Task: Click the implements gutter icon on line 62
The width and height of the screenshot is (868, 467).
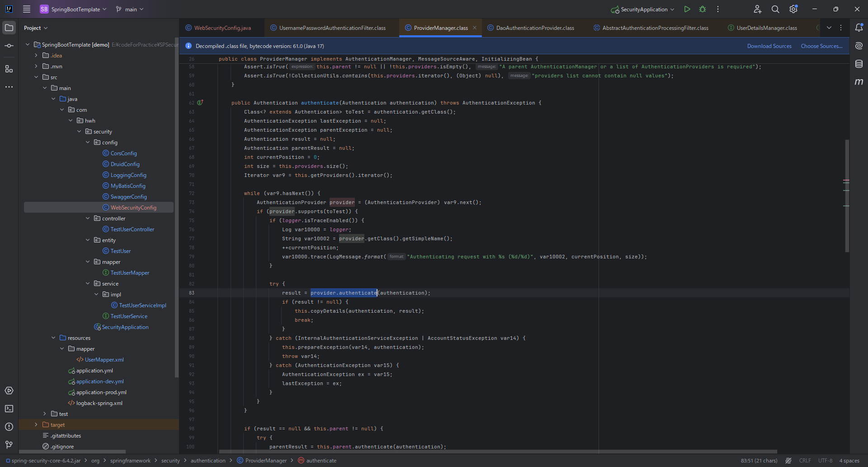Action: click(200, 103)
